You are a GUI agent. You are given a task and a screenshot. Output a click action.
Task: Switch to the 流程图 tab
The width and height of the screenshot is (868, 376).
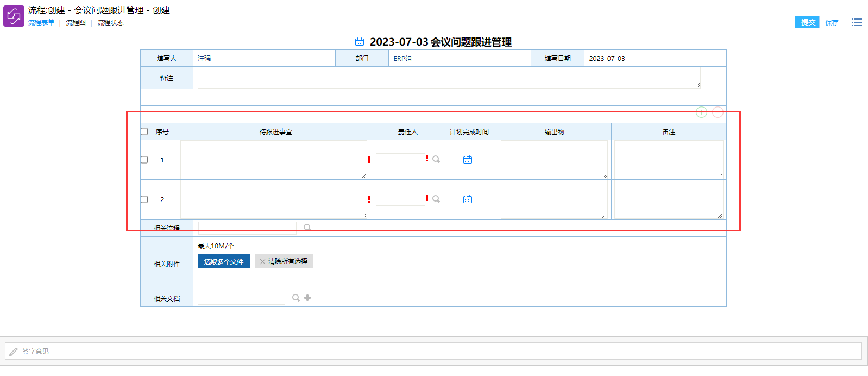pos(76,23)
